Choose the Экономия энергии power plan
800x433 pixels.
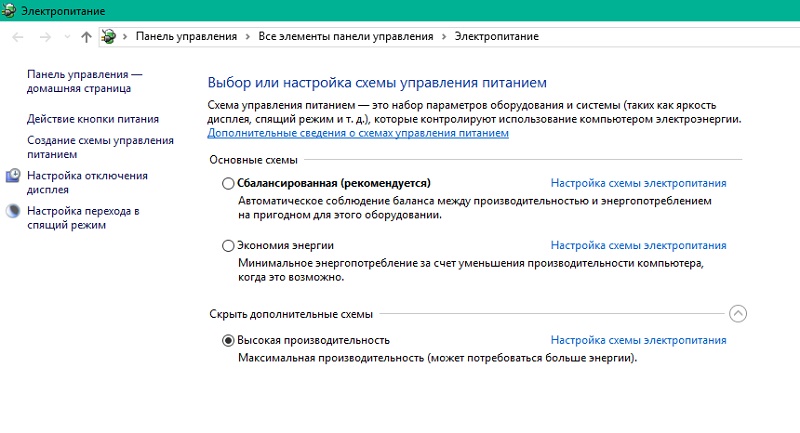click(228, 245)
